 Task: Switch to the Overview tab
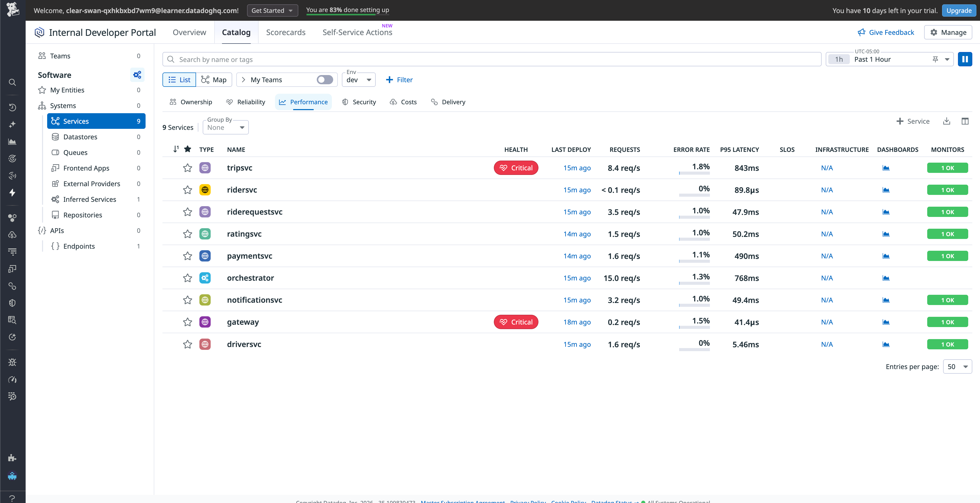click(189, 32)
